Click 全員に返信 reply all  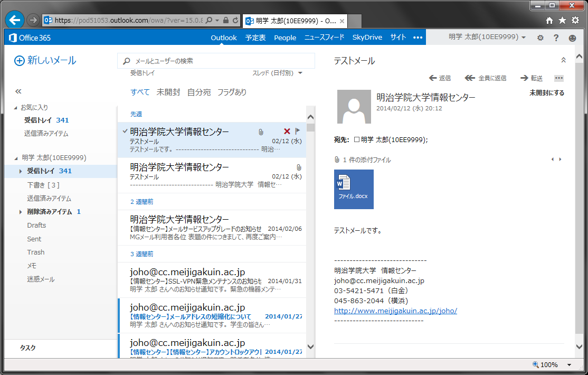(485, 78)
